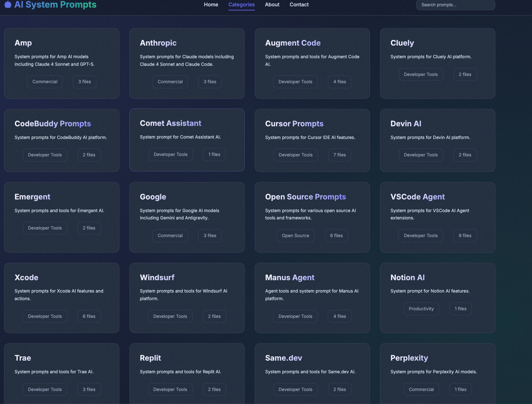Viewport: 532px width, 404px height.
Task: Click the AI System Prompts logo icon
Action: [x=8, y=4]
